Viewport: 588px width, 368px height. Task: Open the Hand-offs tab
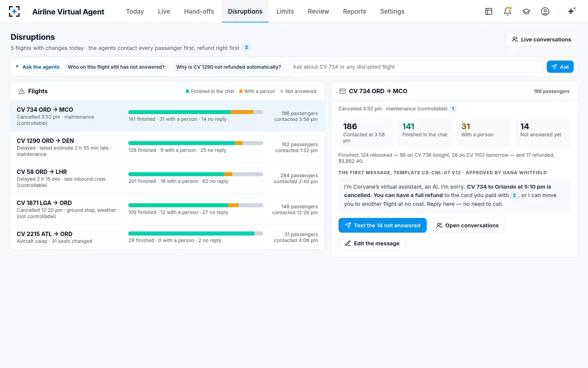pos(199,11)
